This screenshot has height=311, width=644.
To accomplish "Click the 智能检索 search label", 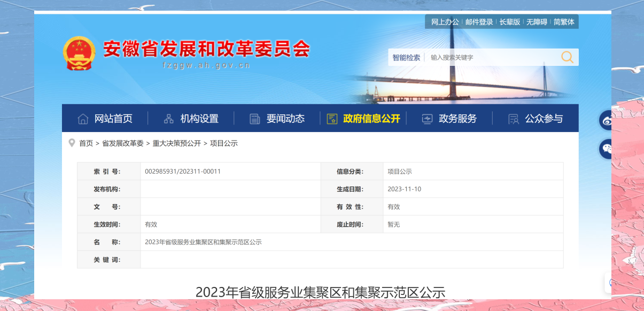I will point(406,57).
